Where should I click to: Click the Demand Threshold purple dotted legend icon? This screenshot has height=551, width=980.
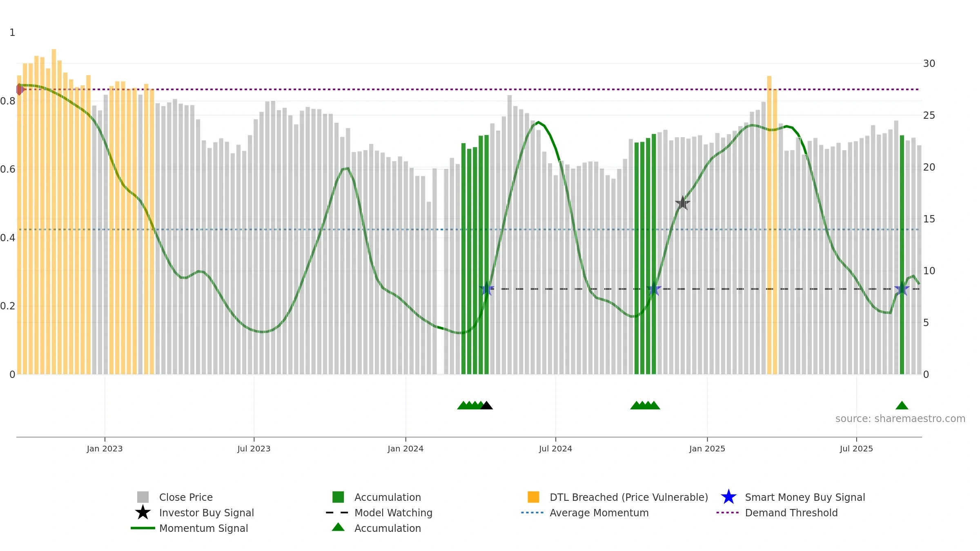728,513
